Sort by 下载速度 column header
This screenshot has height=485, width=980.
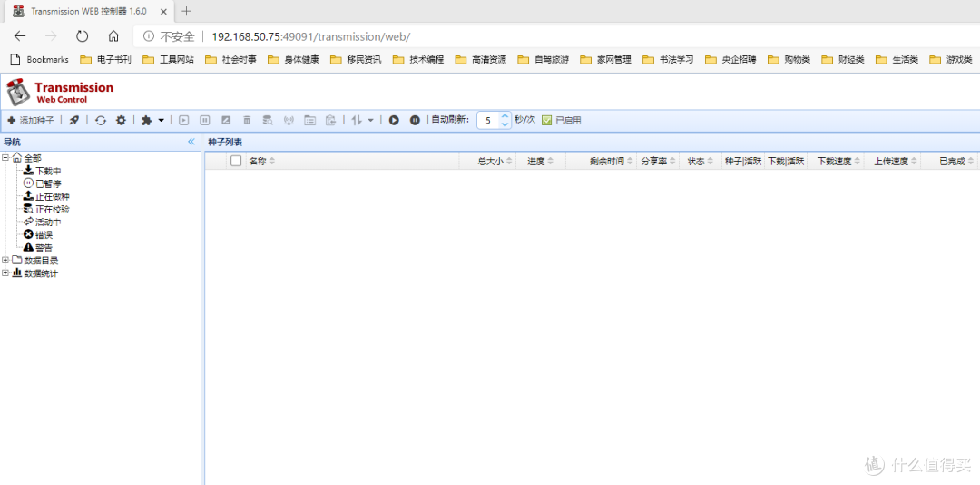tap(835, 161)
